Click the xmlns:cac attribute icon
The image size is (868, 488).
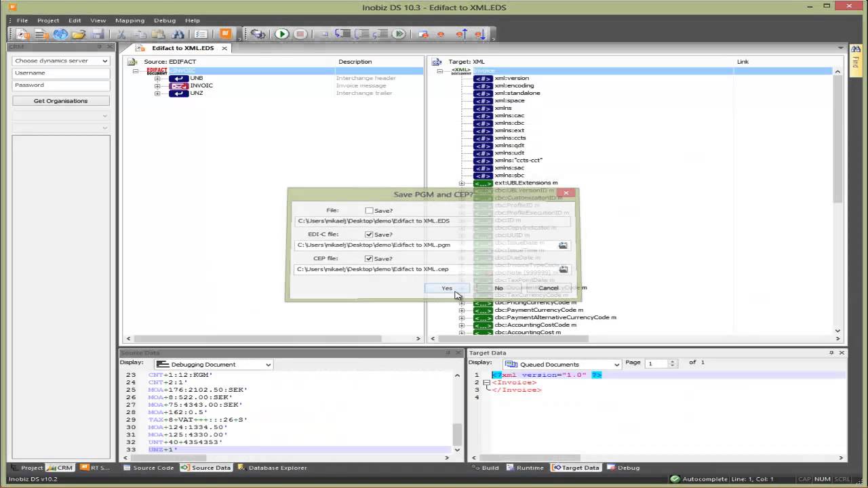tap(483, 115)
